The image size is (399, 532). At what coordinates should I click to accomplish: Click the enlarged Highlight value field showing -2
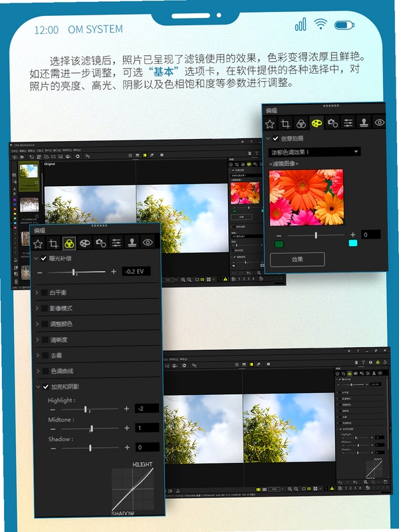146,408
